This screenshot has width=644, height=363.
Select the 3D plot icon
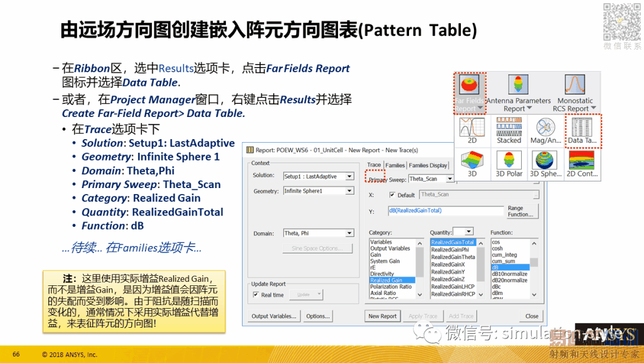pyautogui.click(x=472, y=161)
